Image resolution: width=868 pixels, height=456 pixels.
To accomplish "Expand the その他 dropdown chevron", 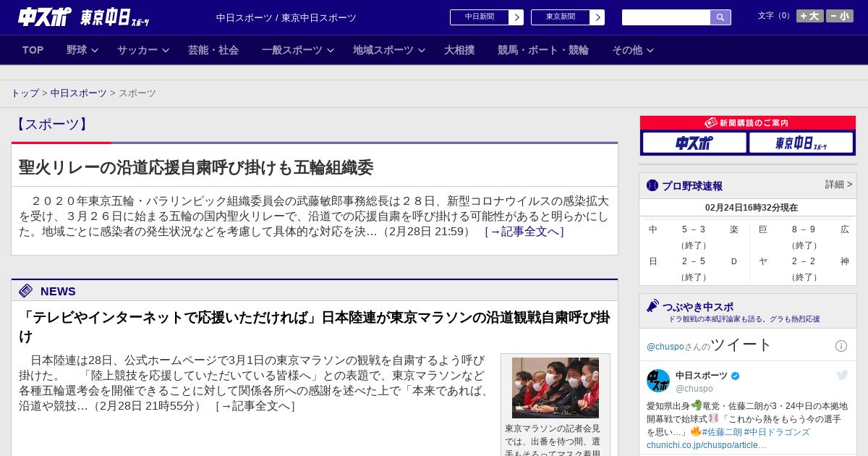I will pyautogui.click(x=650, y=50).
